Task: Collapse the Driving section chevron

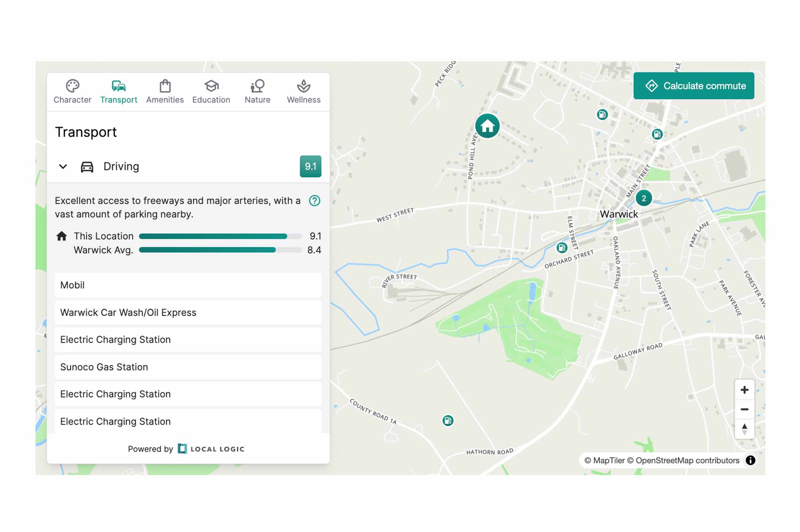Action: [63, 166]
